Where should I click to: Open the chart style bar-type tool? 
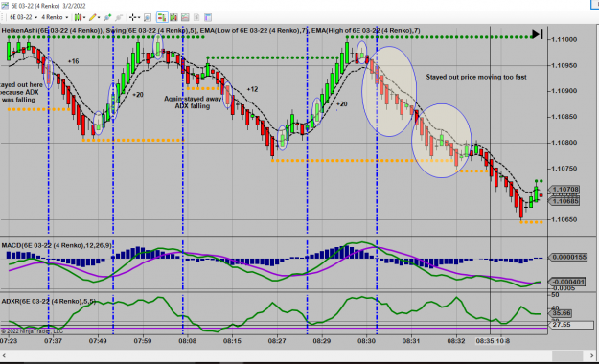78,17
